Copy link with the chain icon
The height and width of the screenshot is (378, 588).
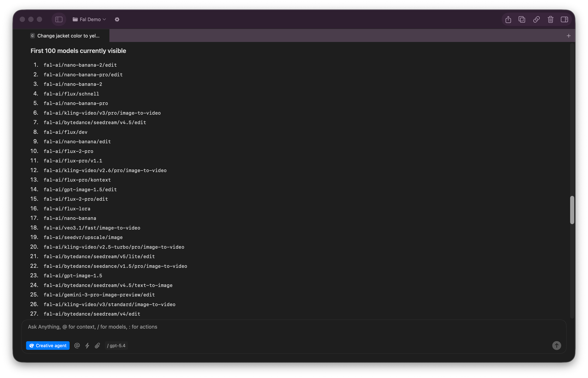pos(536,19)
